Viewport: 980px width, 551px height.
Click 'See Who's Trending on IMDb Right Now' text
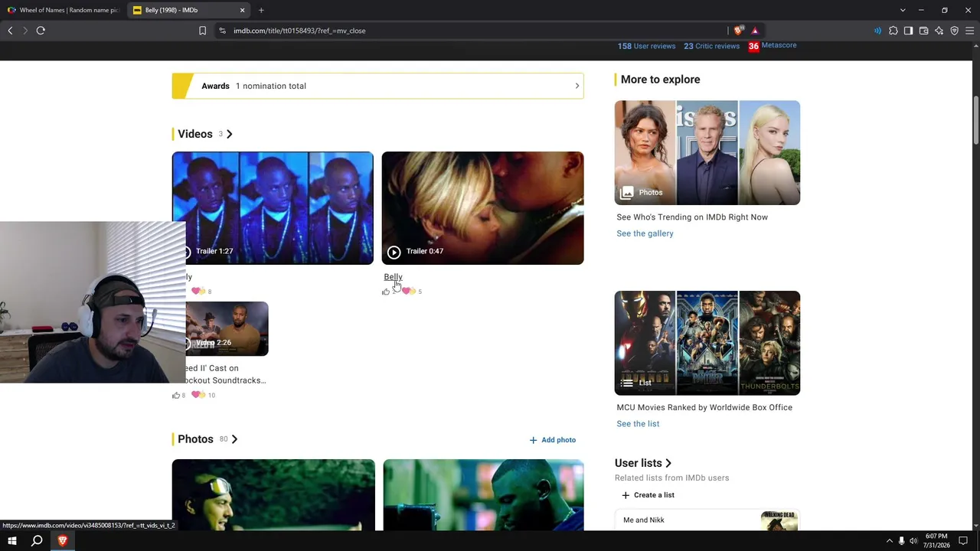click(x=692, y=217)
